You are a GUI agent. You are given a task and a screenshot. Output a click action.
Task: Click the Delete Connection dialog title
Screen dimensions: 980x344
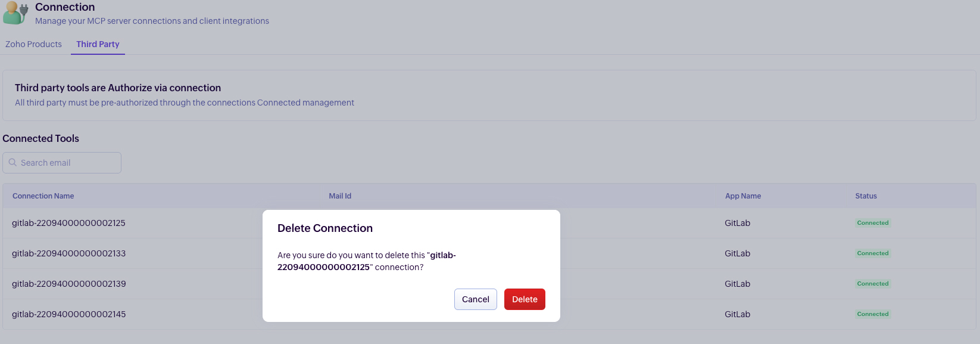pos(325,228)
